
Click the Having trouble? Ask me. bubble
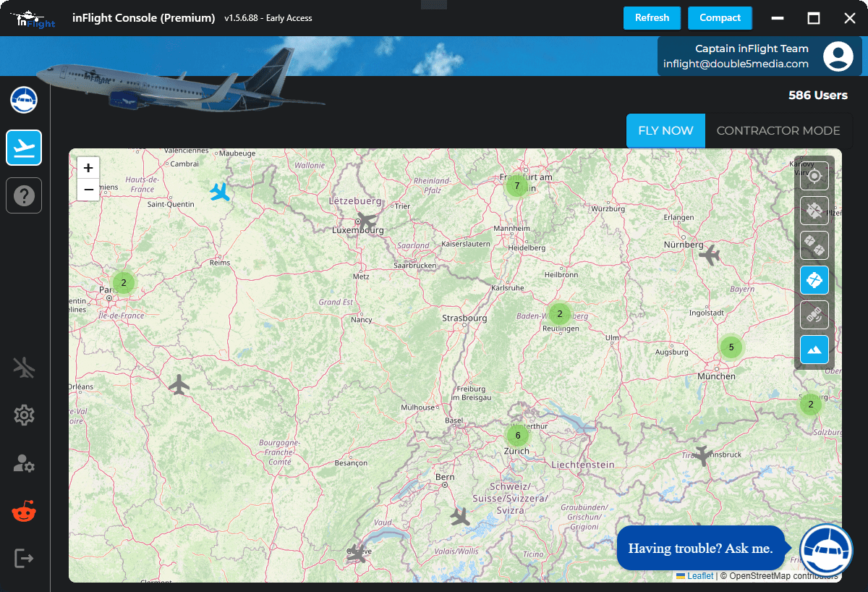click(700, 549)
